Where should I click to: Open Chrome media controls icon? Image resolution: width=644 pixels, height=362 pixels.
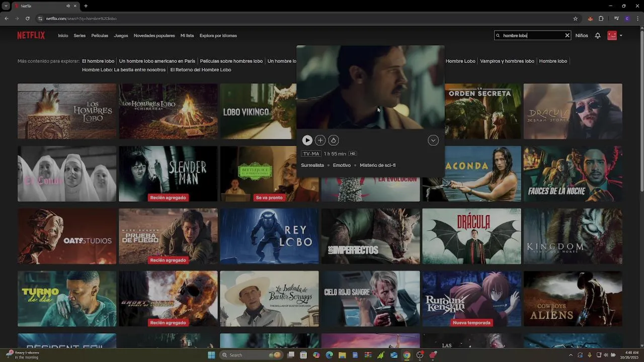616,19
